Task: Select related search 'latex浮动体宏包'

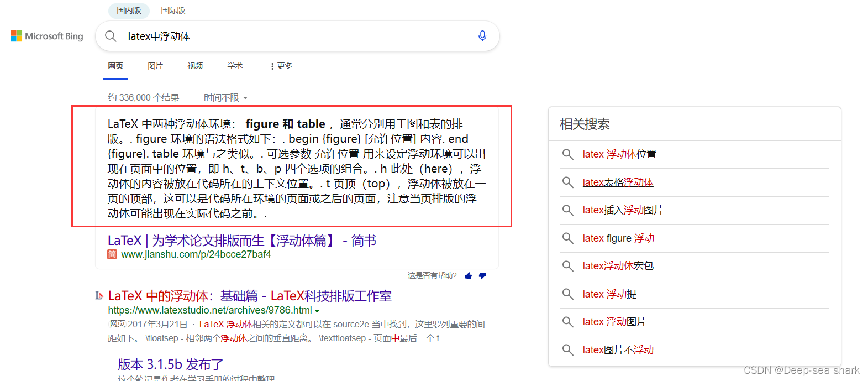Action: (618, 266)
